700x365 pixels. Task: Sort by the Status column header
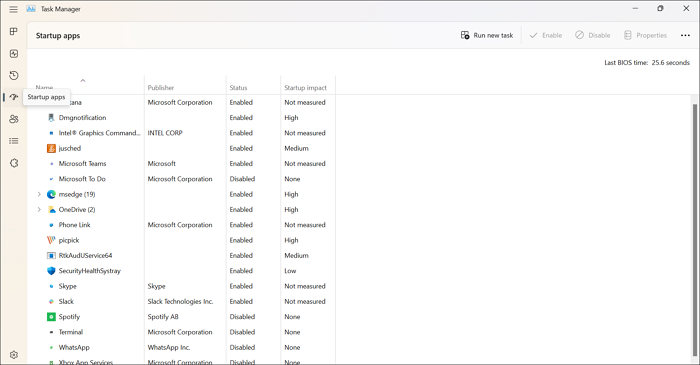pos(238,87)
